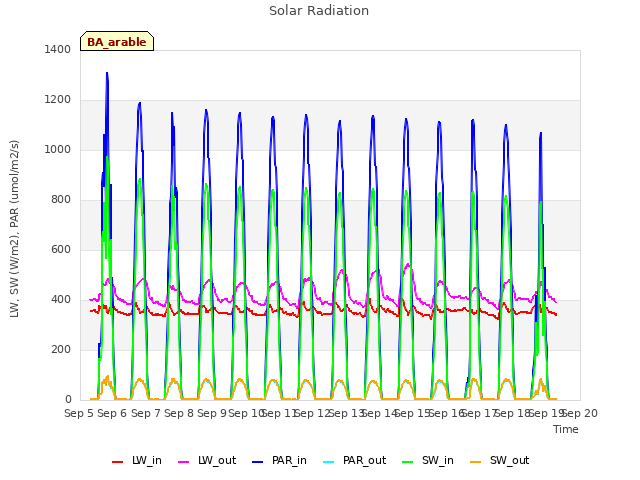This screenshot has width=640, height=480.
Task: Click the magenta LW_out peak near Sep 15
Action: pos(408,265)
